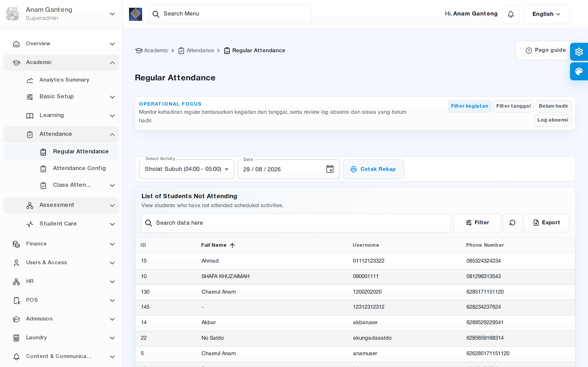Viewport: 588px width, 367px height.
Task: Click the refresh table icon
Action: pos(512,223)
